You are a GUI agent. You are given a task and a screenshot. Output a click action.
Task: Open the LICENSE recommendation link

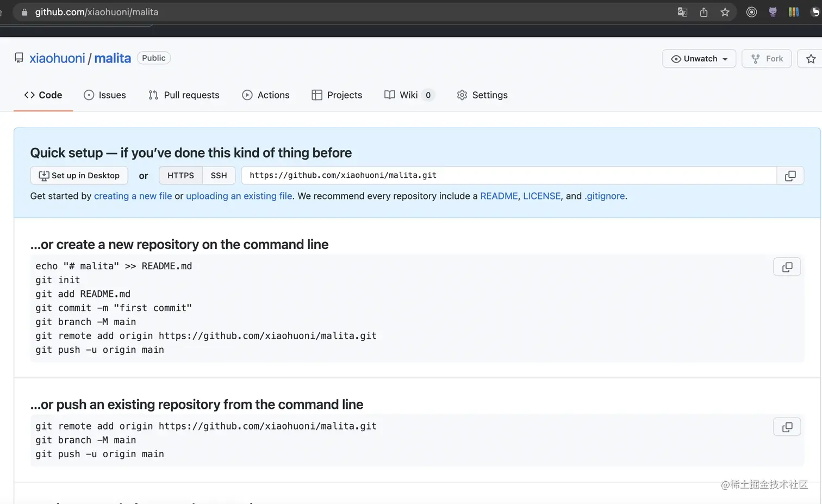coord(541,196)
